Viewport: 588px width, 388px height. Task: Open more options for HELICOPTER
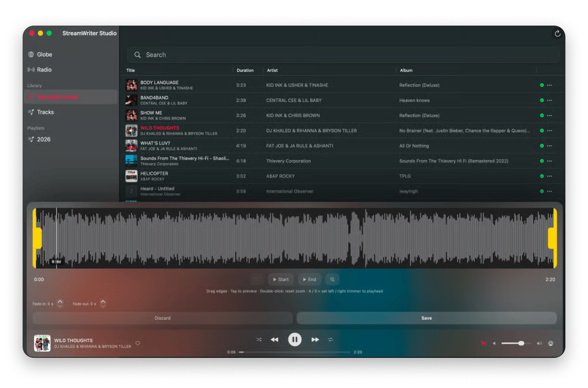point(550,176)
